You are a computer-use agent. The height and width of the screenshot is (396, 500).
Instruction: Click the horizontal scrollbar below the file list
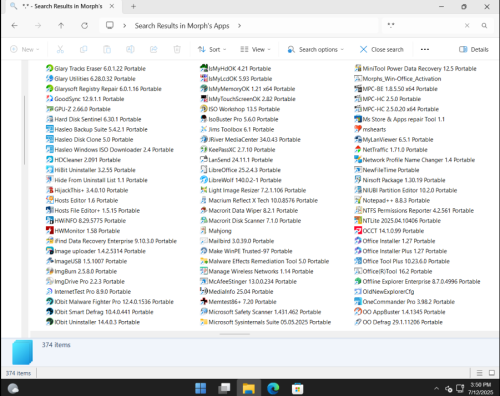point(235,334)
